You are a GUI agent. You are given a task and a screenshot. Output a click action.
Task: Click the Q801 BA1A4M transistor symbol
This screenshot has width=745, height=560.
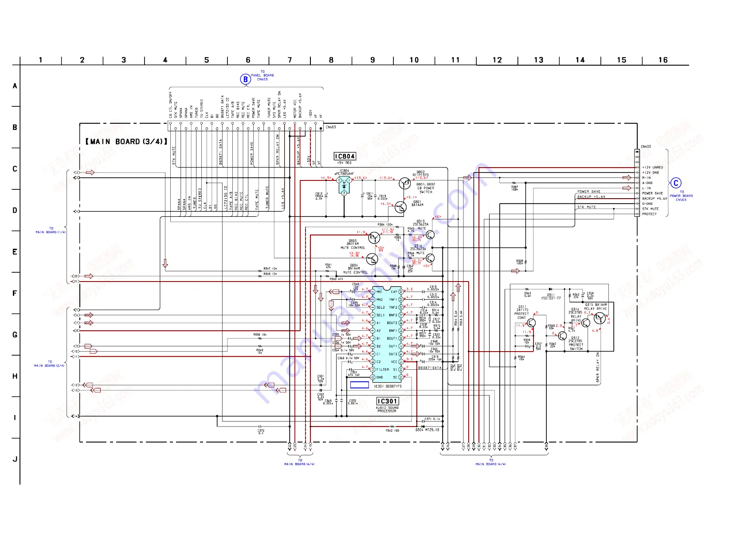[400, 207]
